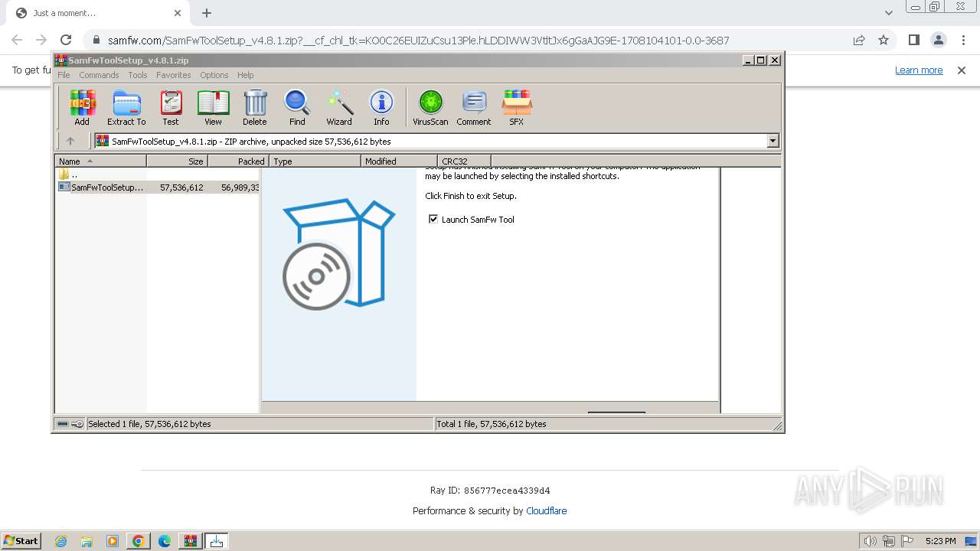Close the 'Just a moment...' tab
980x551 pixels.
178,13
